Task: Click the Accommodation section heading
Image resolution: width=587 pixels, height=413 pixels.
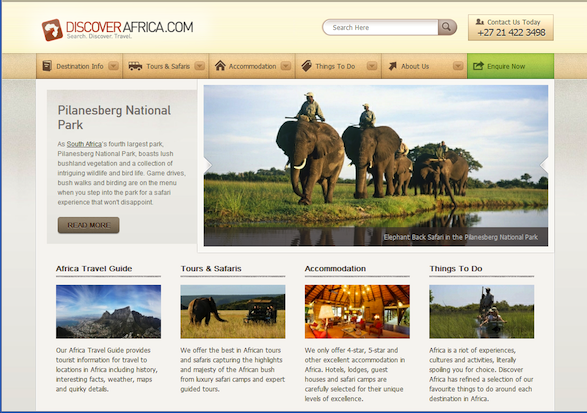Action: click(335, 268)
